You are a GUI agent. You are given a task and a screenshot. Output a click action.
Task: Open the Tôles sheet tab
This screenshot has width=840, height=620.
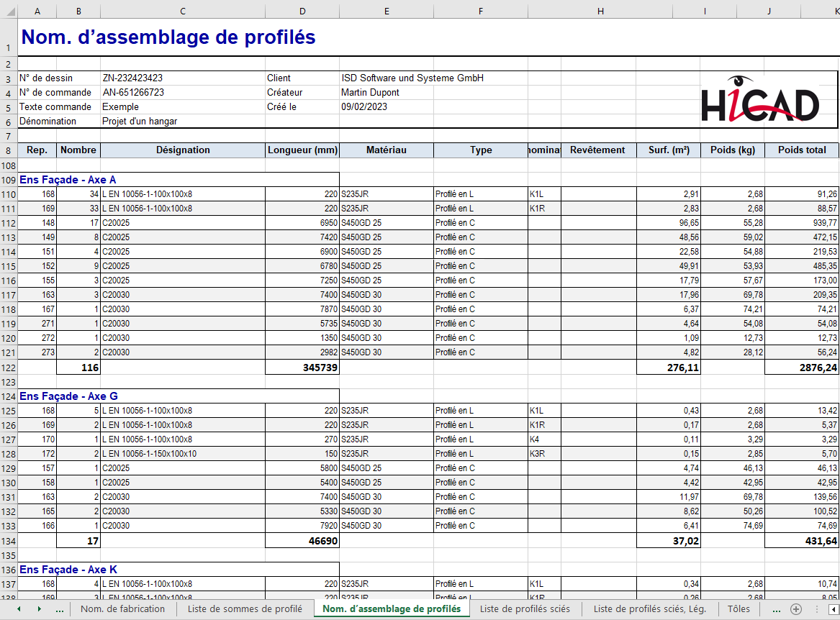[739, 608]
